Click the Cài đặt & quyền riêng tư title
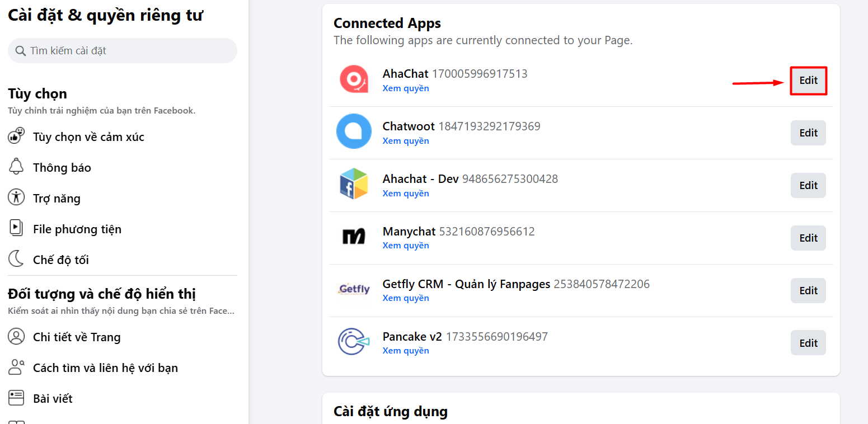This screenshot has height=424, width=868. pyautogui.click(x=105, y=16)
